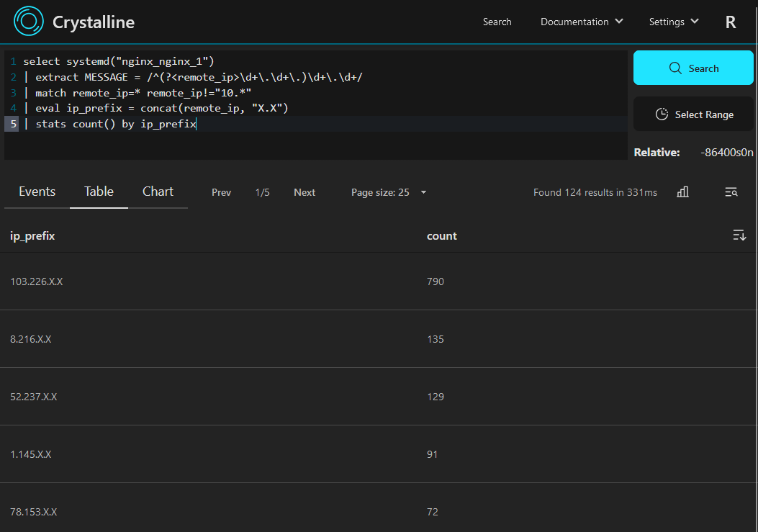Select the 1.145.X.X cell
The width and height of the screenshot is (758, 532).
click(x=30, y=454)
